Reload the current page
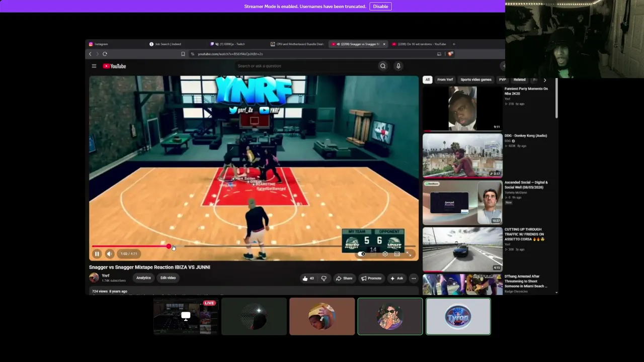 tap(105, 54)
